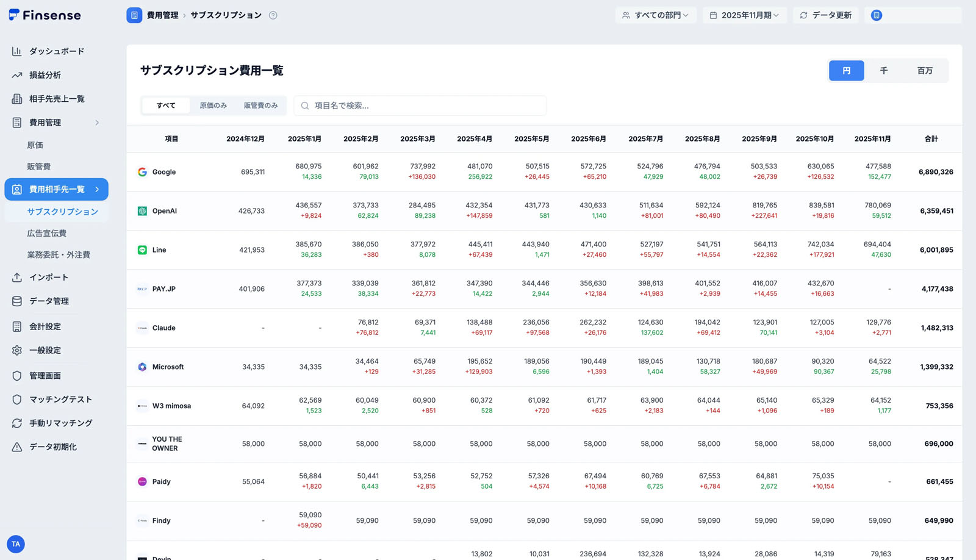Select the 販管費のみ filter tab

pos(260,106)
